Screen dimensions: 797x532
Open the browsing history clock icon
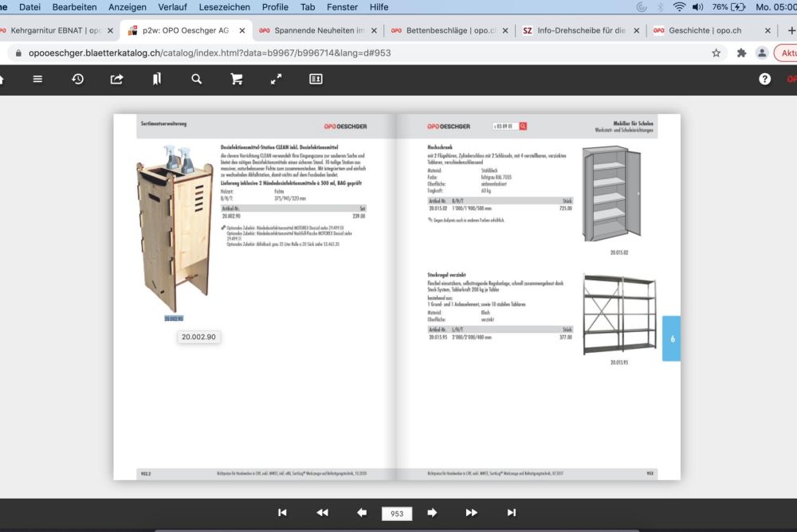tap(77, 79)
